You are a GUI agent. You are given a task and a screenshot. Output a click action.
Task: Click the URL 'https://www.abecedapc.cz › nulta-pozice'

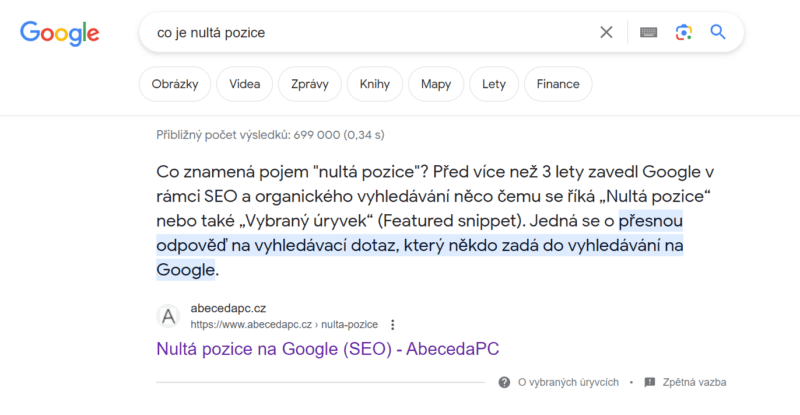coord(284,325)
